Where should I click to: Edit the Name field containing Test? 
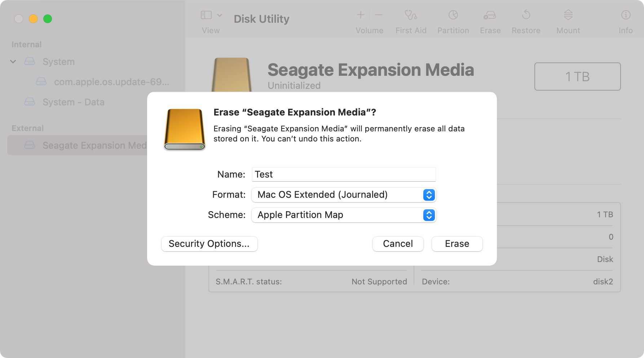click(344, 174)
